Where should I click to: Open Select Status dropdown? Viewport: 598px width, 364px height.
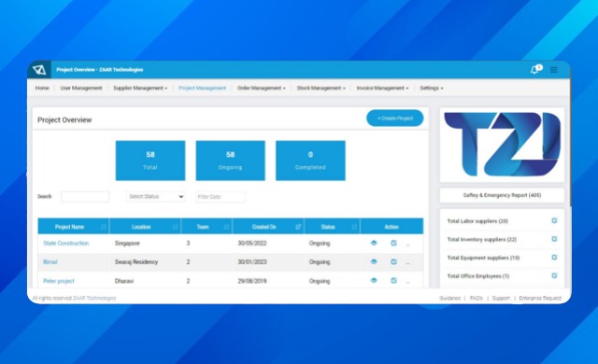point(156,197)
